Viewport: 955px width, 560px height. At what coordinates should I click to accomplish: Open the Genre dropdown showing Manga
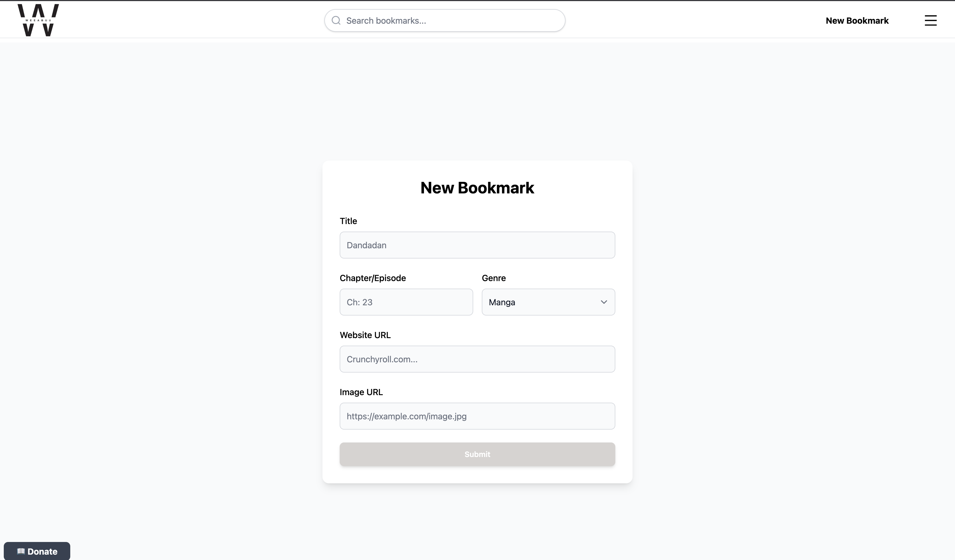[548, 302]
